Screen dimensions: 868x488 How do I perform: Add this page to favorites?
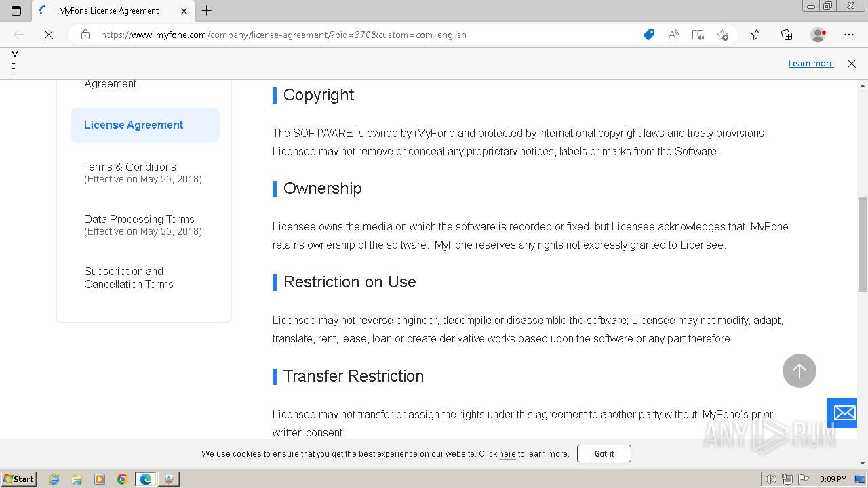click(722, 35)
